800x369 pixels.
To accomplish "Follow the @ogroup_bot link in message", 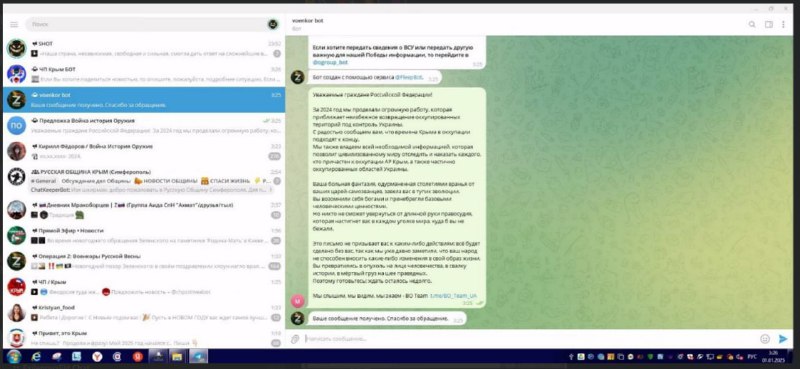I will [x=330, y=62].
